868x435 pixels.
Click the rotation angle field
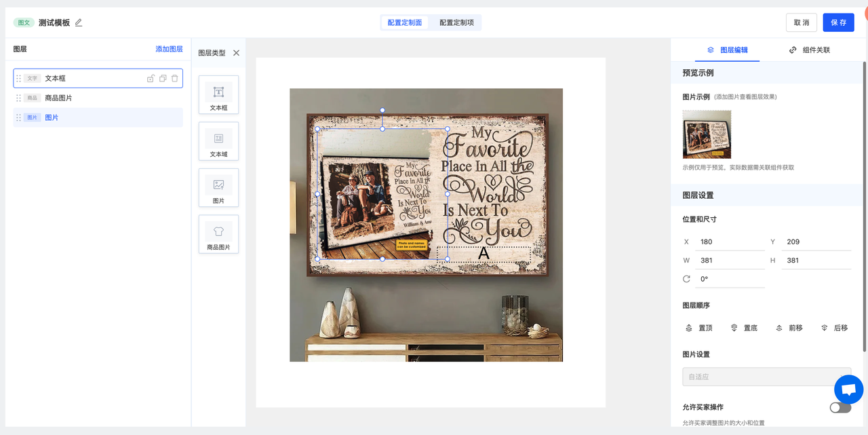pyautogui.click(x=731, y=279)
